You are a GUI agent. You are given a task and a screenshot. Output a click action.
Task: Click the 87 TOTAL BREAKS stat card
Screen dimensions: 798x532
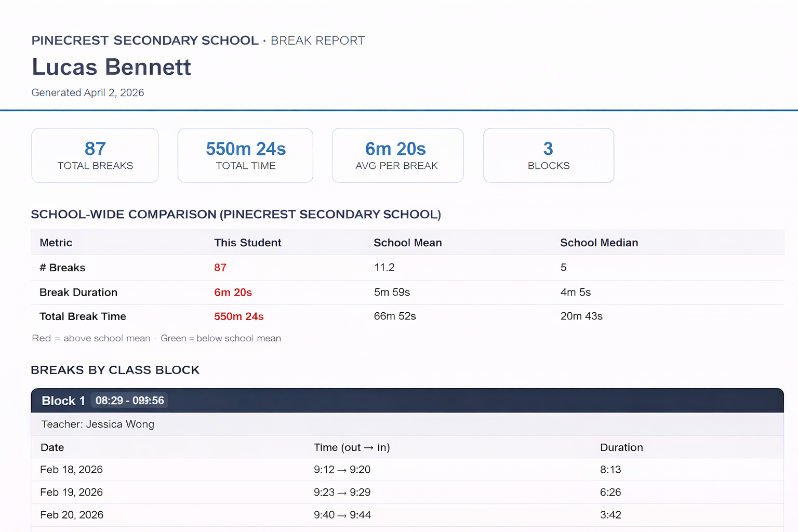tap(95, 155)
